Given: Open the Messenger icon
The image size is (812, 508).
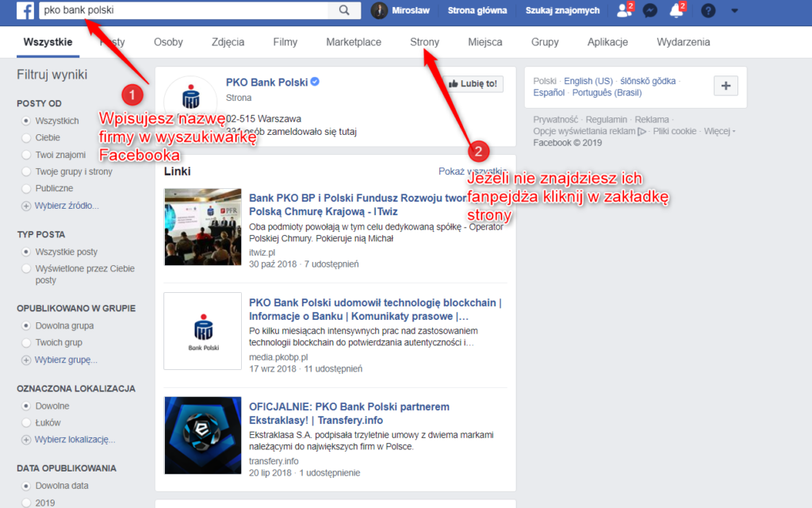Looking at the screenshot, I should 649,10.
